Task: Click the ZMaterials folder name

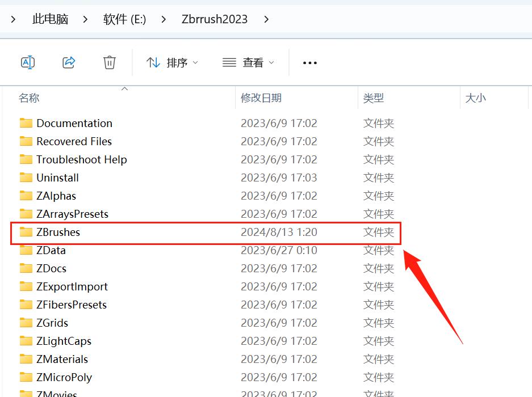Action: [x=62, y=360]
